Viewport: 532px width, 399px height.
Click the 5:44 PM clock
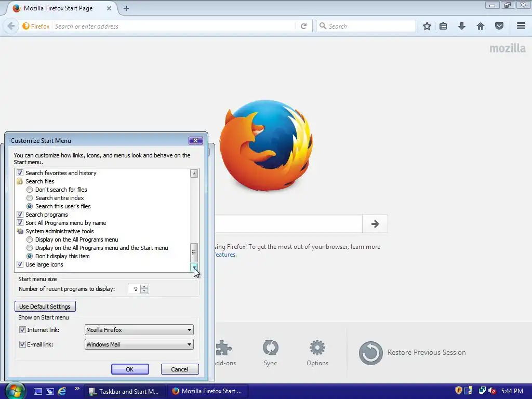click(512, 391)
